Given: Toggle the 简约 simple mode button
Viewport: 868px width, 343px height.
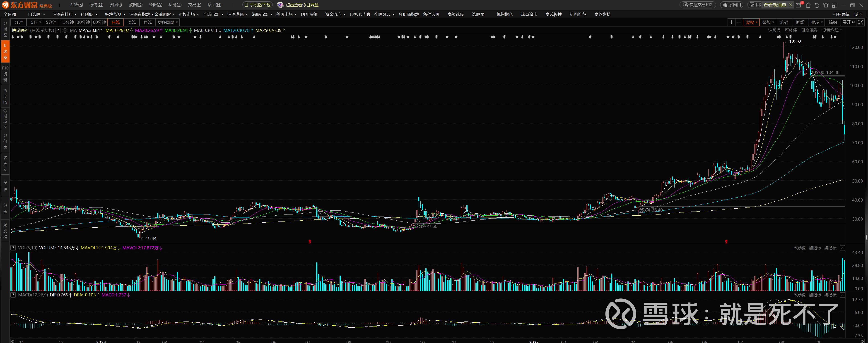Looking at the screenshot, I should click(x=833, y=22).
